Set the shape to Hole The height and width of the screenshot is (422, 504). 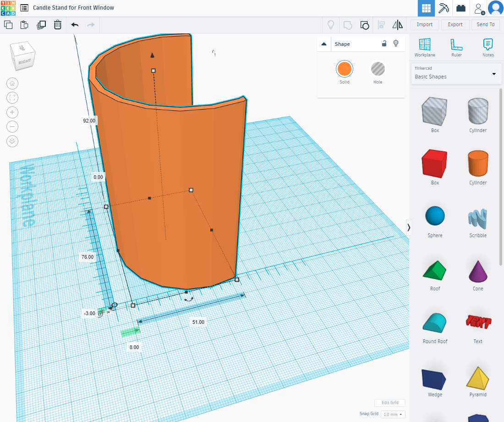378,69
